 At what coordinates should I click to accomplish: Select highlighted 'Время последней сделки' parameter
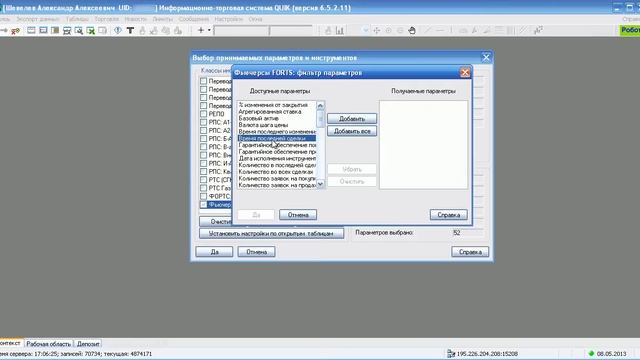point(277,138)
